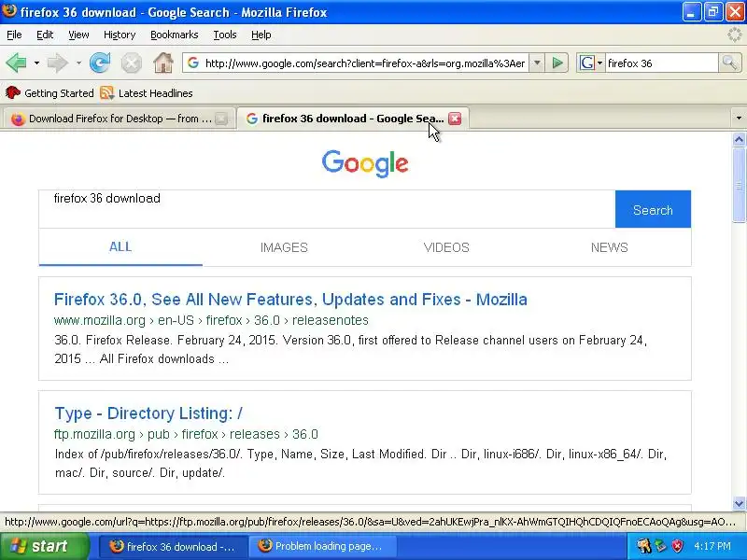Click the scrollbar down arrow
Image resolution: width=747 pixels, height=560 pixels.
(x=739, y=503)
